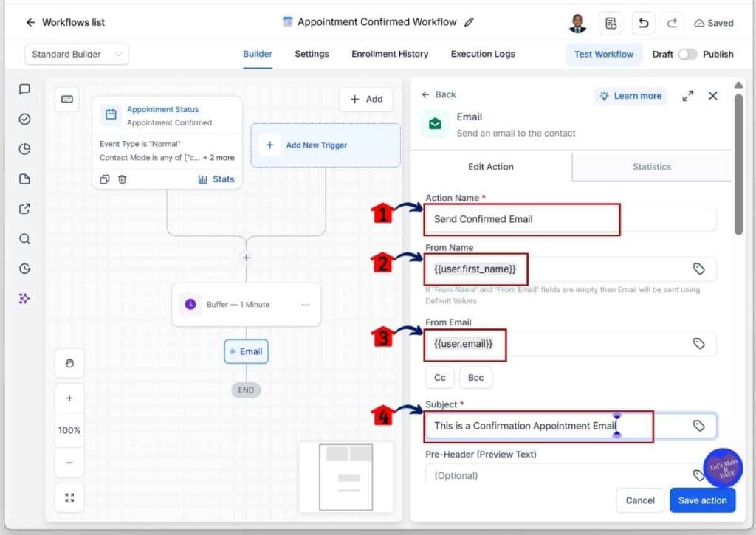
Task: Select the Statistics tab
Action: click(652, 167)
